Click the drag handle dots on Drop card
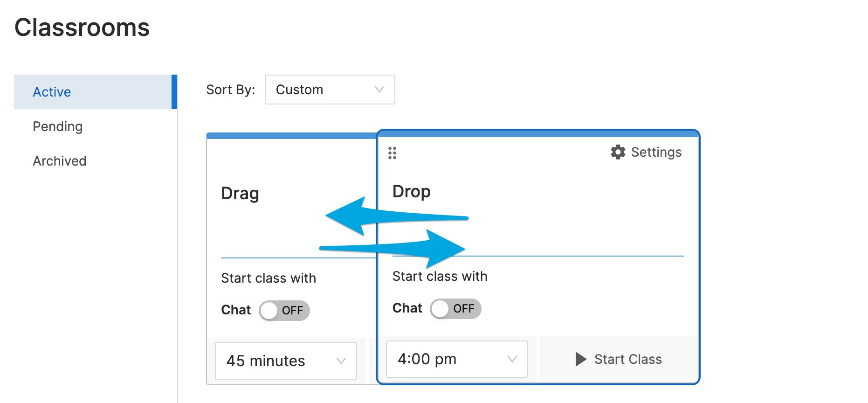 pos(392,153)
